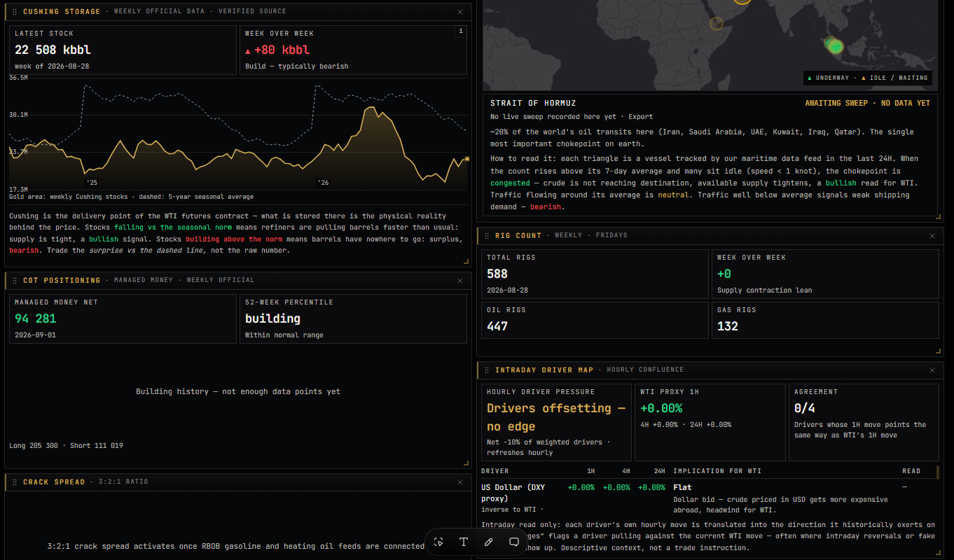Click 'Building history — not enough data points yet'
Image resolution: width=954 pixels, height=560 pixels.
pos(238,392)
